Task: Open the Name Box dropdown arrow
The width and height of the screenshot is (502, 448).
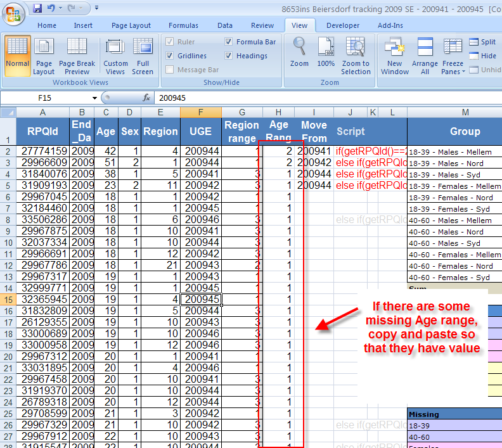Action: (x=94, y=98)
